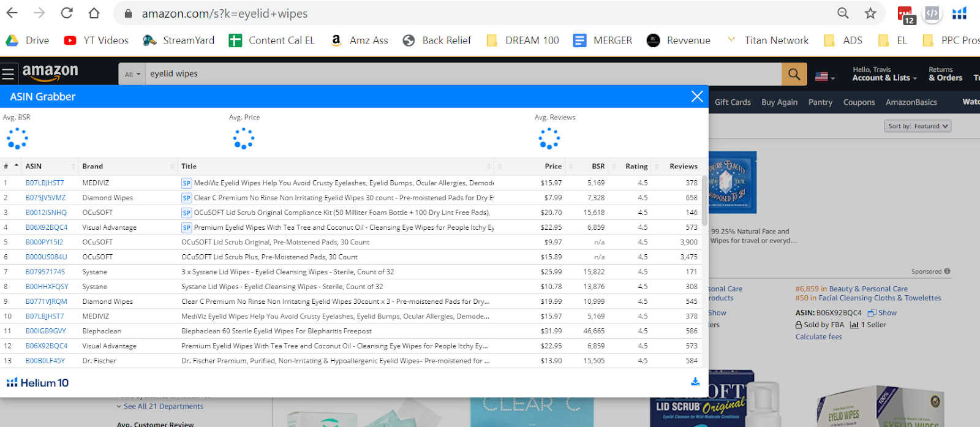This screenshot has width=980, height=427.
Task: Open ASIN link B0012ISNHQ
Action: 46,213
